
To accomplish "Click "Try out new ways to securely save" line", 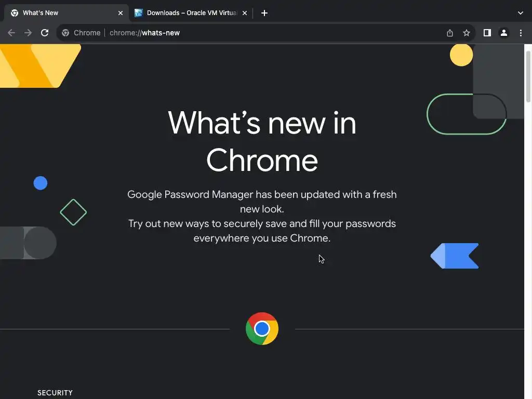I will tap(262, 231).
